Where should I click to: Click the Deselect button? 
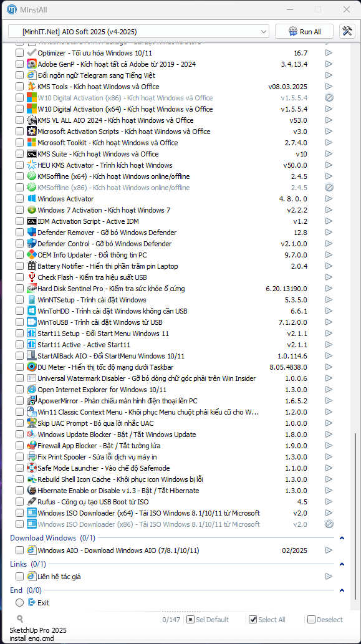325,620
